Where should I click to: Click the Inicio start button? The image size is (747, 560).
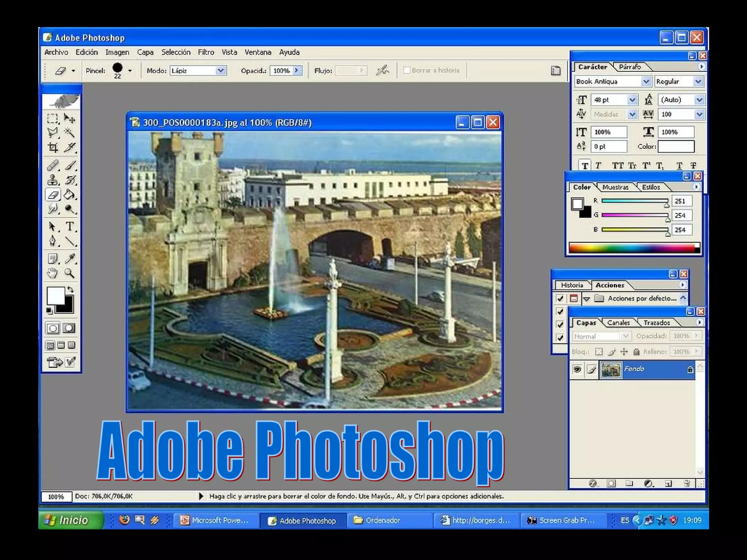point(71,520)
